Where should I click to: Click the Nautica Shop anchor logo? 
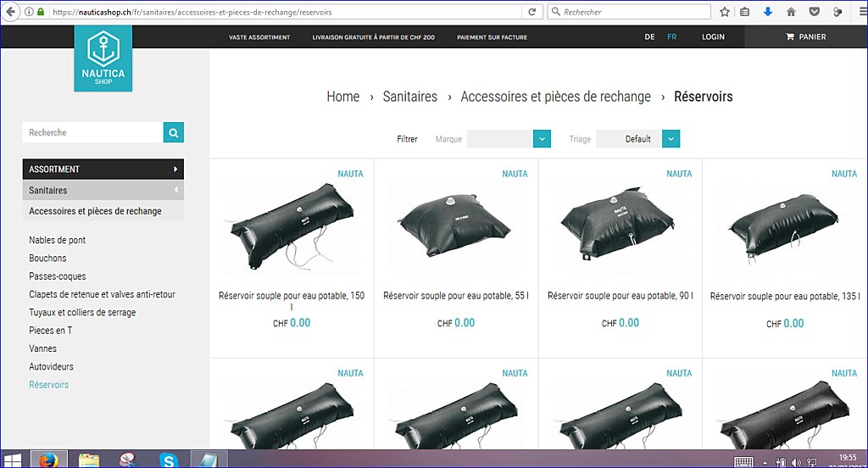click(103, 58)
